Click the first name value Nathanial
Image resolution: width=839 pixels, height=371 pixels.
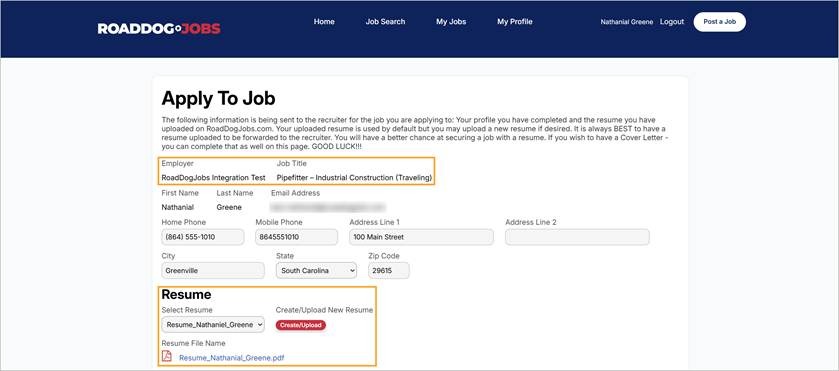(x=178, y=207)
